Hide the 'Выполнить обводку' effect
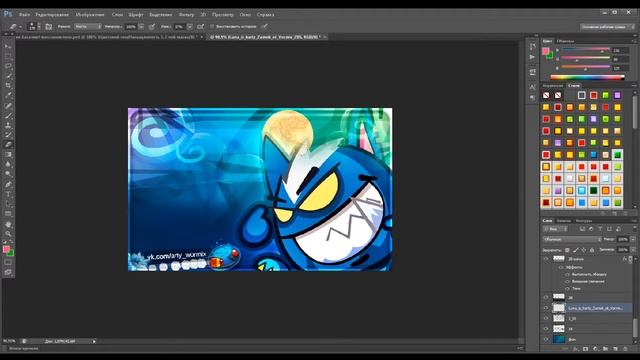Image resolution: width=640 pixels, height=360 pixels. click(x=567, y=274)
